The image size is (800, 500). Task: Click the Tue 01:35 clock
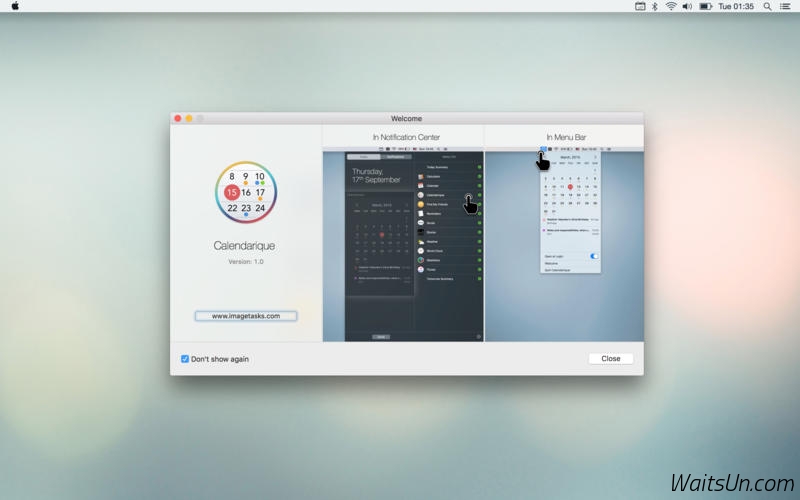click(x=736, y=6)
